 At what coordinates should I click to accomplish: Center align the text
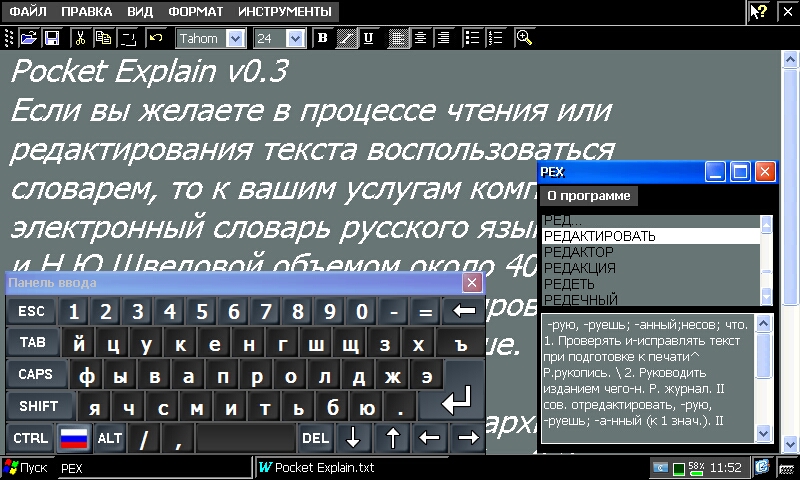pyautogui.click(x=420, y=38)
